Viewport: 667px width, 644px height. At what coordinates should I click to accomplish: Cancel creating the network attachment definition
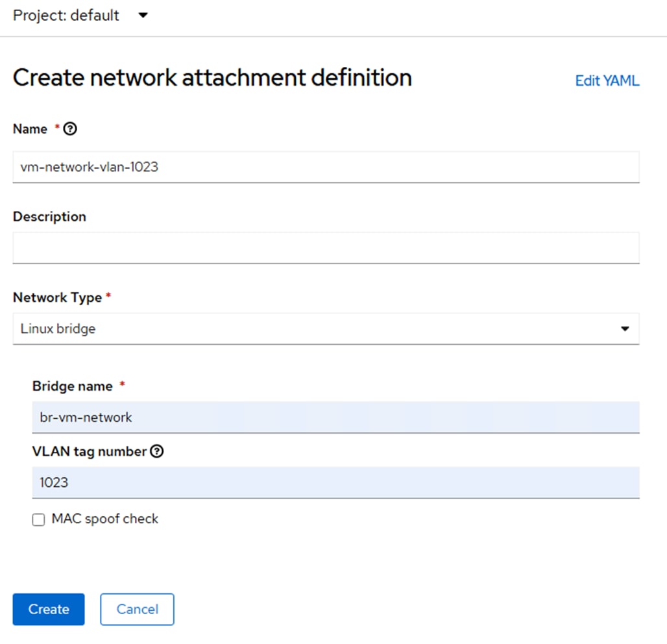tap(136, 609)
